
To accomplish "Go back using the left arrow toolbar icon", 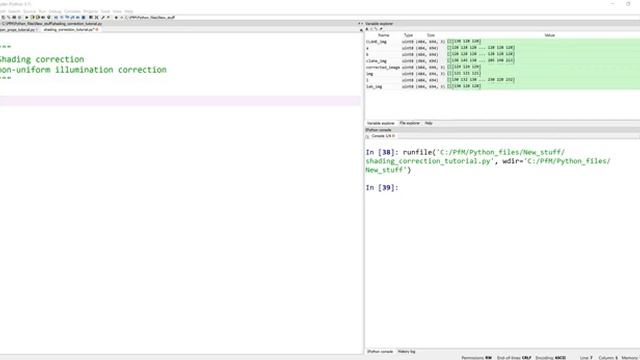I will click(x=116, y=18).
